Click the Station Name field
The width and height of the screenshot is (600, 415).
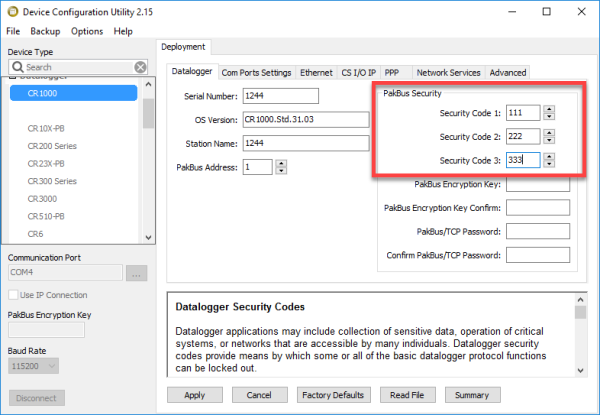pos(306,143)
